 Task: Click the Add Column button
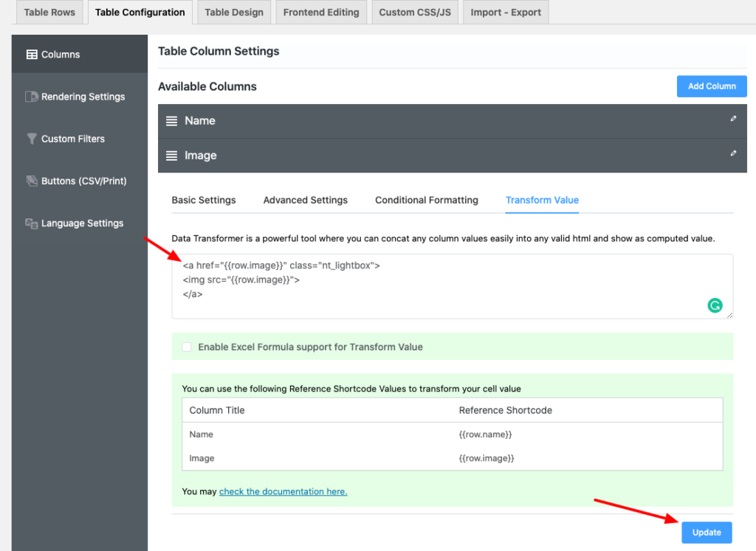click(711, 86)
